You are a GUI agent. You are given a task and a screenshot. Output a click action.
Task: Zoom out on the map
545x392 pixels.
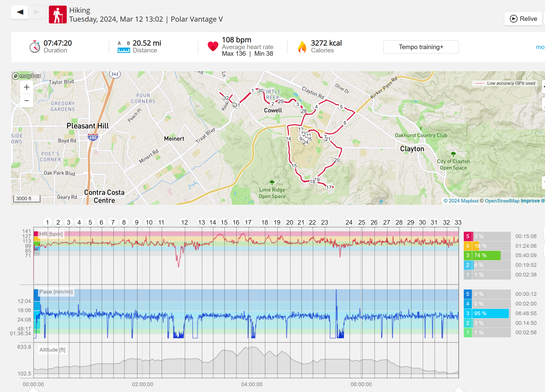[x=27, y=101]
